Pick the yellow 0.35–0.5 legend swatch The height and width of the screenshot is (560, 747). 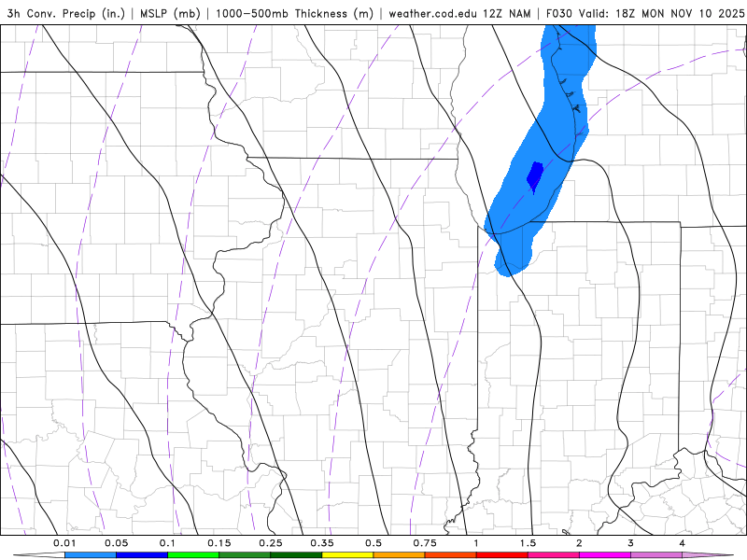(x=347, y=555)
